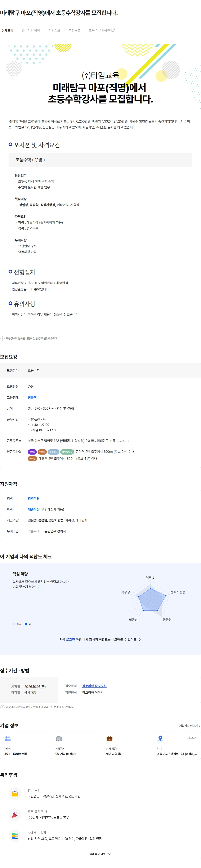Screen dimensions: 201x868
Task: Open 지도보기 link next to 근무지주소
Action: click(x=122, y=441)
